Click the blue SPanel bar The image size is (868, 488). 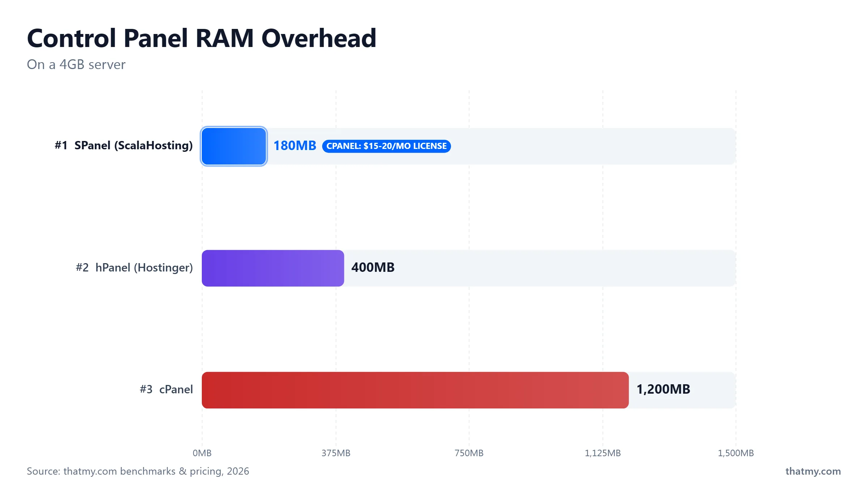[234, 146]
